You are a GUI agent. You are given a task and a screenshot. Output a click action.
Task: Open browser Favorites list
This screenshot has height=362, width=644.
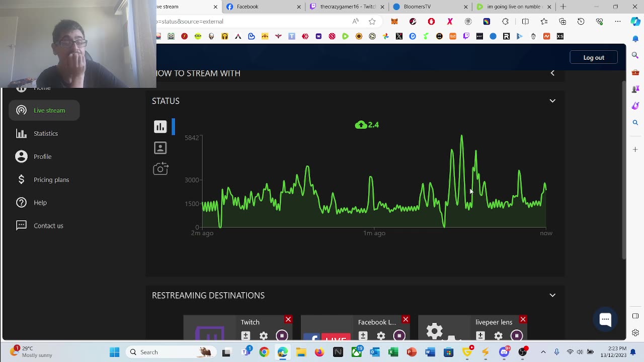click(x=544, y=22)
